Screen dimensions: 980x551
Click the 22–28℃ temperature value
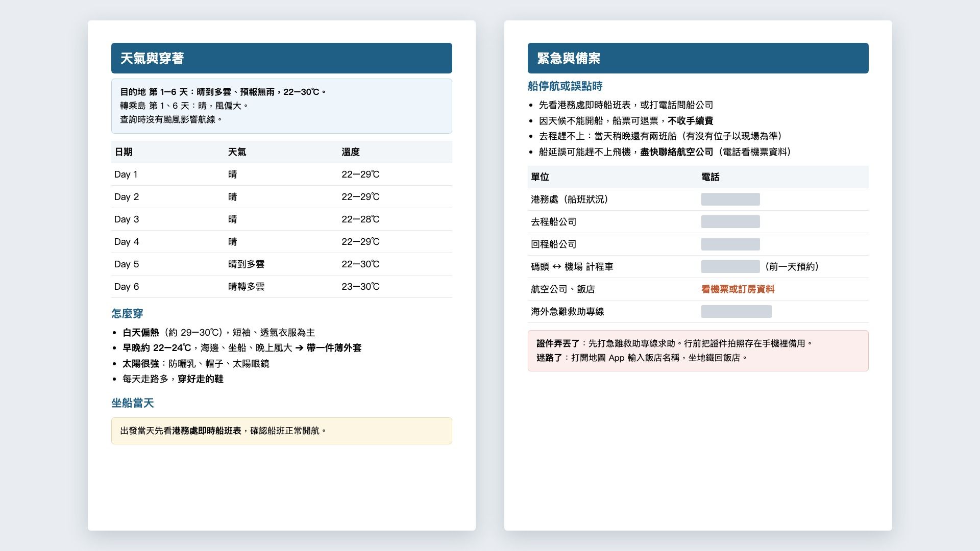click(x=360, y=219)
